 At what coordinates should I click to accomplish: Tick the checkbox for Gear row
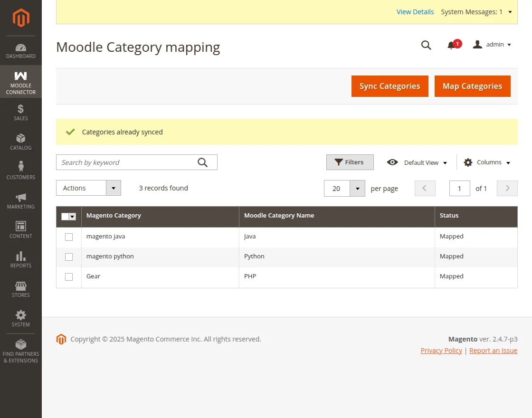[x=69, y=277]
